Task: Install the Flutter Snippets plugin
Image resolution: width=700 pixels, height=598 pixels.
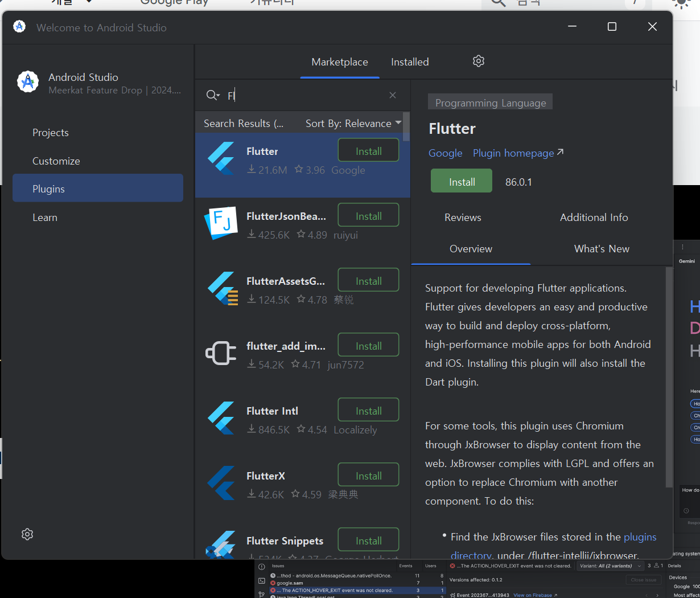Action: (x=369, y=540)
